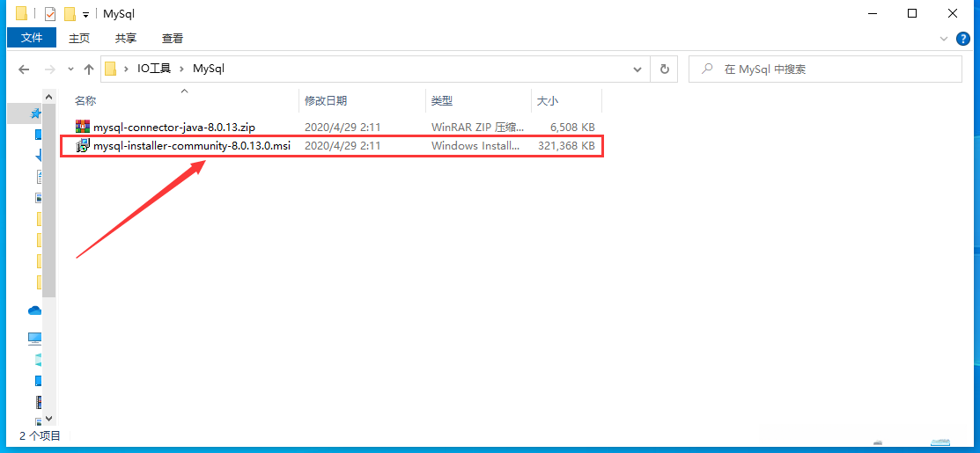Viewport: 980px width, 453px height.
Task: Maximize the MySql Explorer window
Action: click(x=912, y=14)
